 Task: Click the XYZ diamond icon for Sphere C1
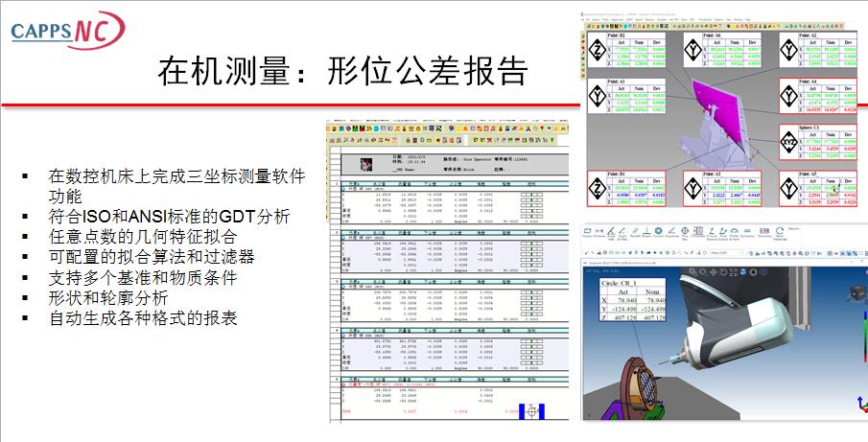[788, 140]
